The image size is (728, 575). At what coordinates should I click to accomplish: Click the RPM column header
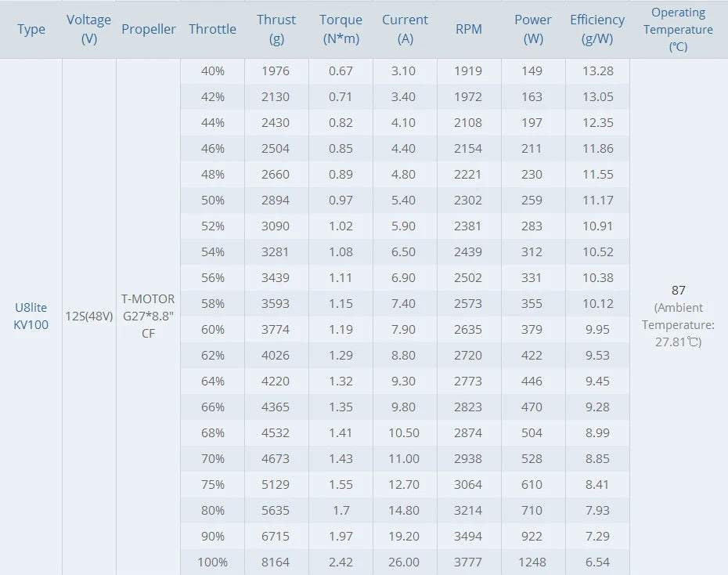point(469,29)
